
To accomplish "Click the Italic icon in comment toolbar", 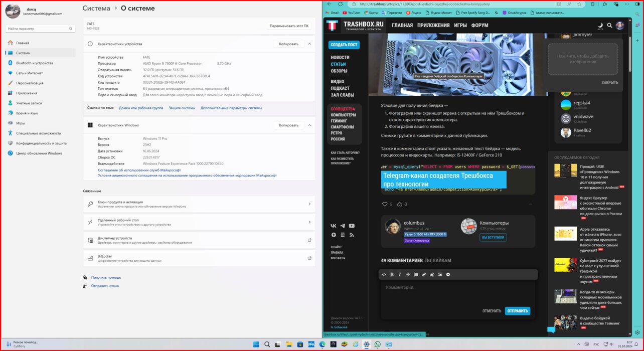I will pos(400,274).
